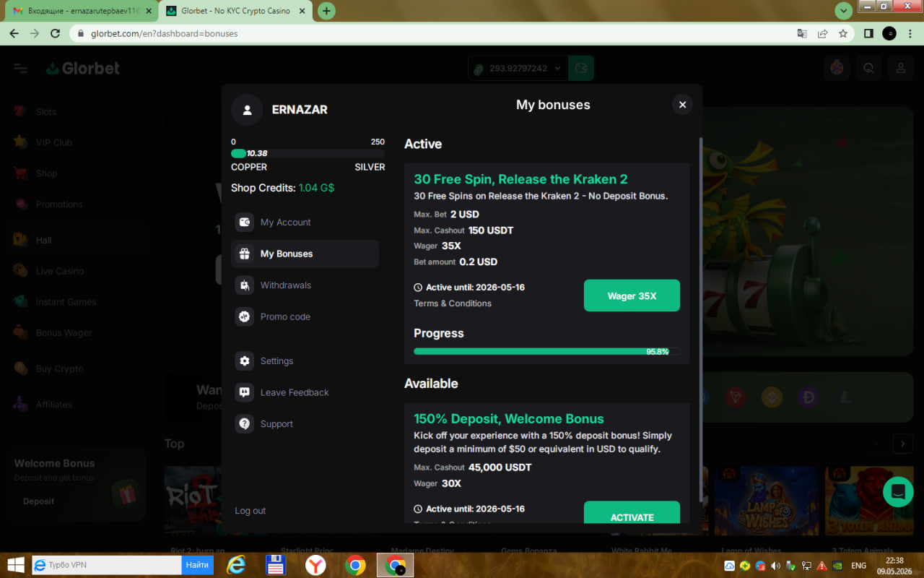This screenshot has height=578, width=924.
Task: Open Support with the question mark icon
Action: pos(245,424)
